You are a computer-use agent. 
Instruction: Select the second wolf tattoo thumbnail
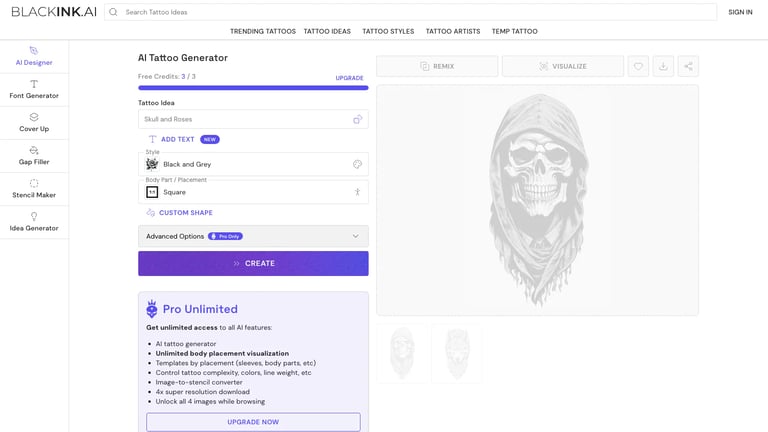coord(457,353)
